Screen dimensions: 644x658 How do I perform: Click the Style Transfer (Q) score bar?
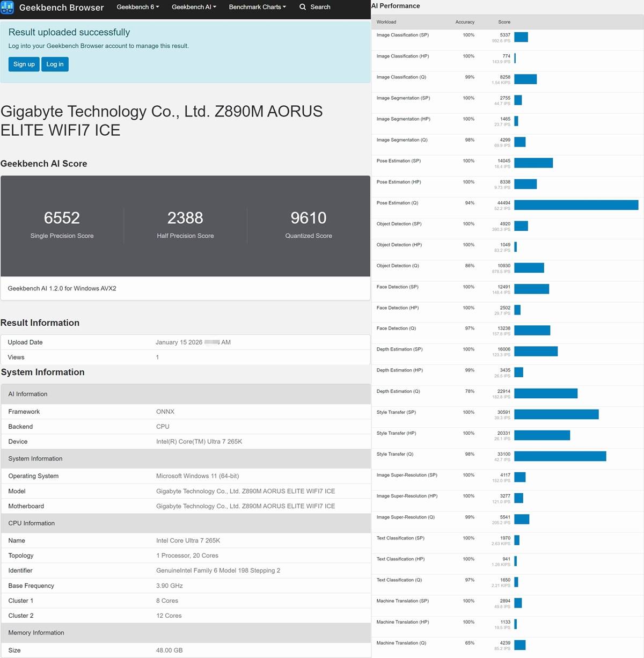point(560,456)
